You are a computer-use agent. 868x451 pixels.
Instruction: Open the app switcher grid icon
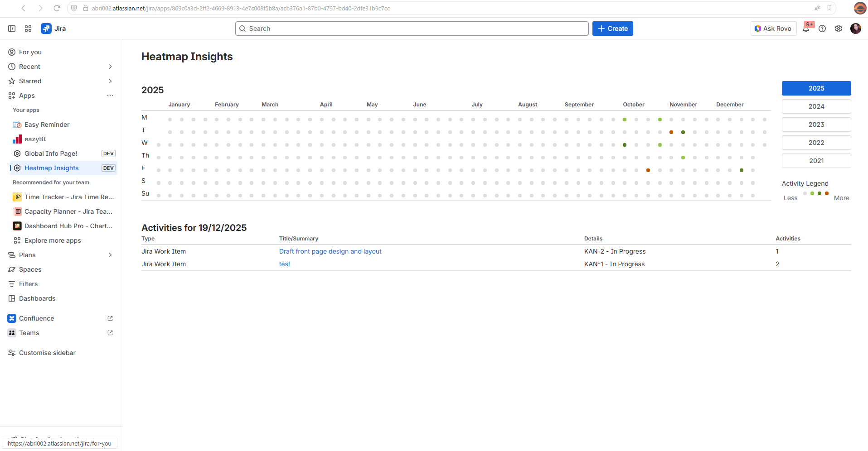(28, 29)
